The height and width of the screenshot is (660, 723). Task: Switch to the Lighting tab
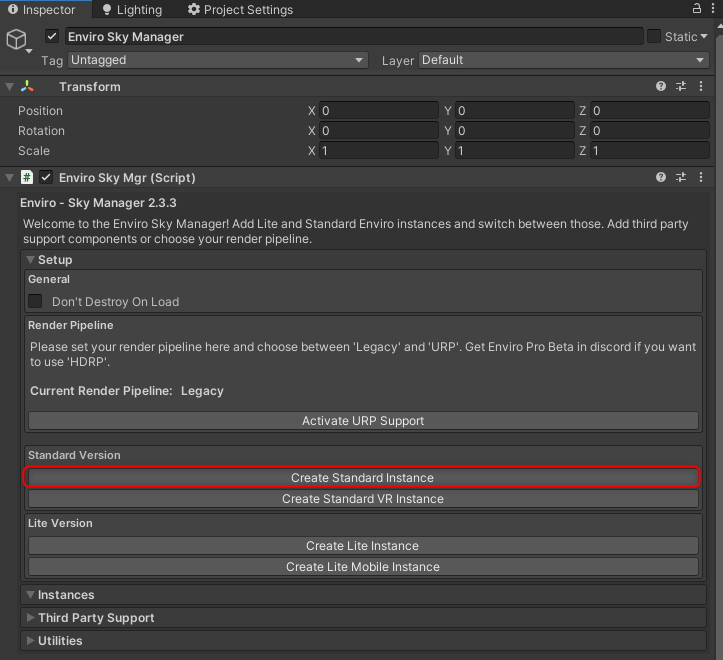pyautogui.click(x=131, y=10)
